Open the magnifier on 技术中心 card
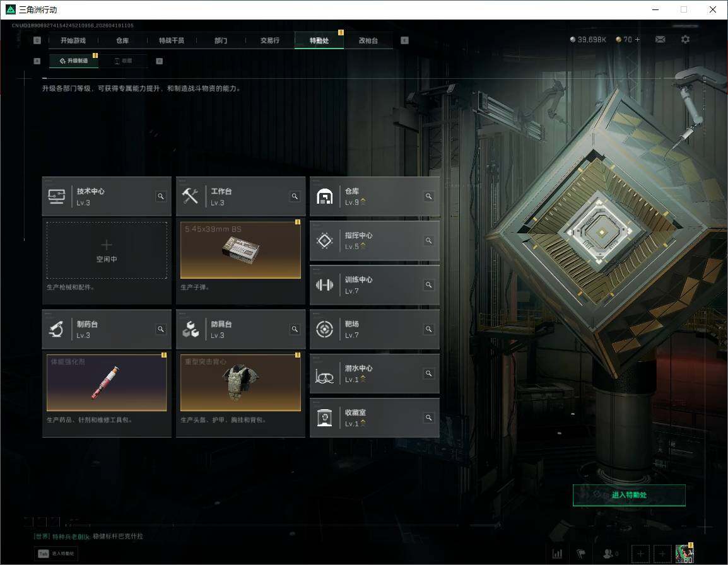 (161, 196)
